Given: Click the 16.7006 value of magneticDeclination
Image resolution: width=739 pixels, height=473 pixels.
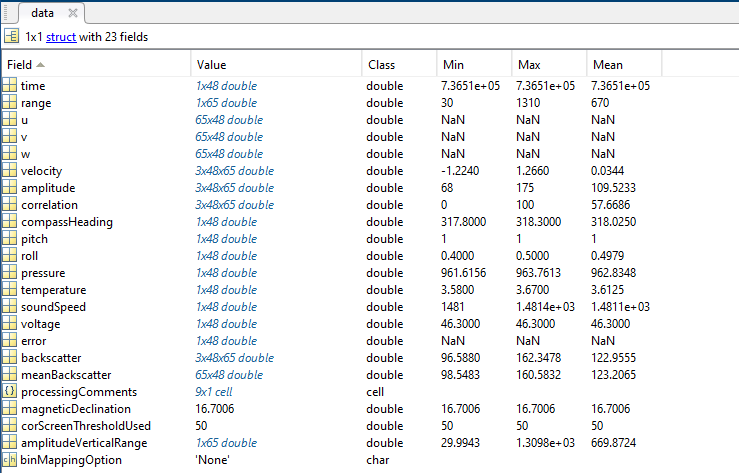Looking at the screenshot, I should [214, 408].
